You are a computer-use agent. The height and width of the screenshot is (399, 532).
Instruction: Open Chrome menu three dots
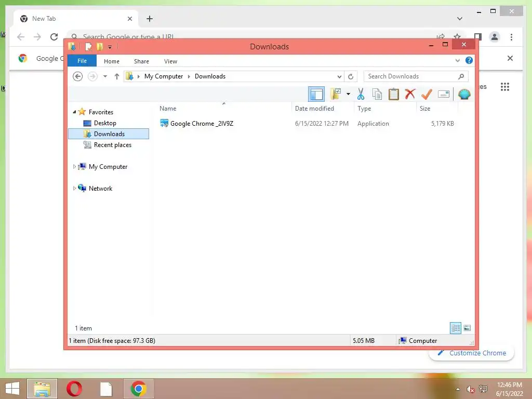click(x=511, y=37)
